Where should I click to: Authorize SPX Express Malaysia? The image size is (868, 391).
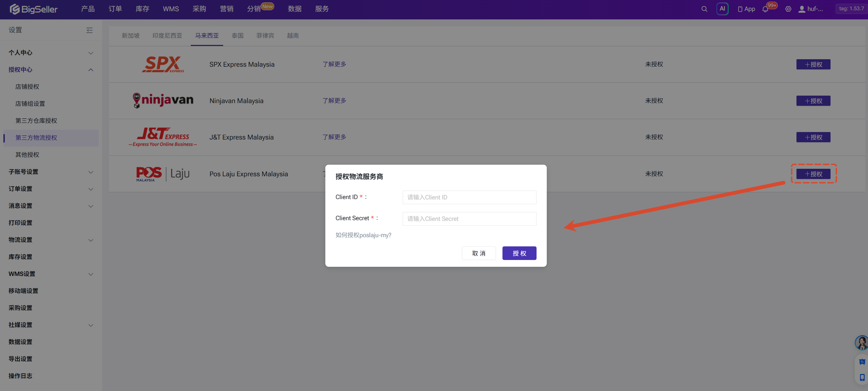(x=813, y=64)
